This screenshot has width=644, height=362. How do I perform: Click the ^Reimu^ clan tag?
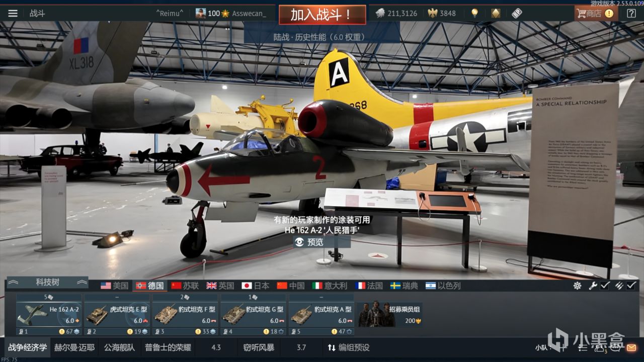point(170,14)
